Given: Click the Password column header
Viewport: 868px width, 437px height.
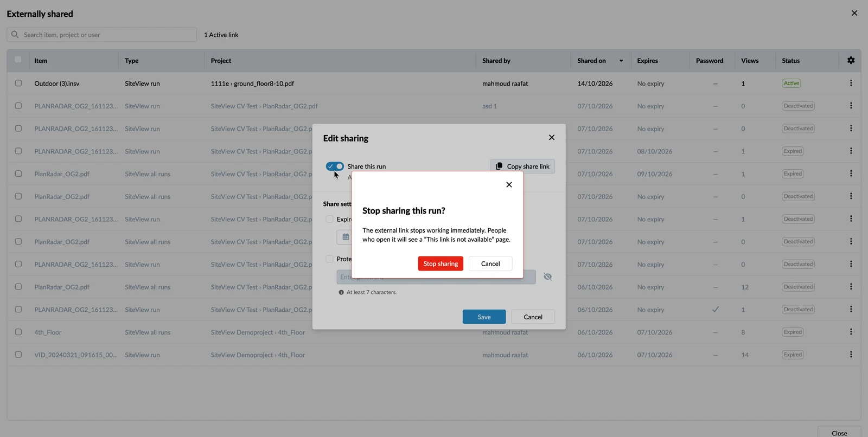Looking at the screenshot, I should click(x=710, y=61).
